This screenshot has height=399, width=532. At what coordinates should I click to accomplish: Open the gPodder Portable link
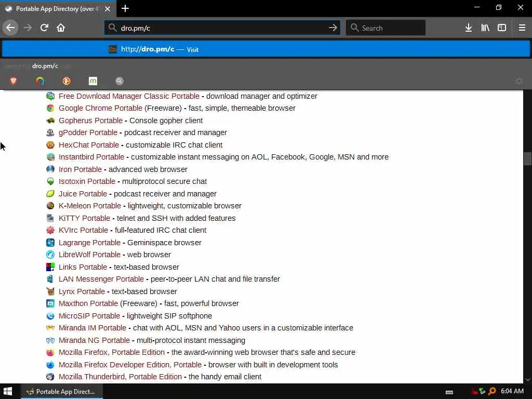coord(88,132)
